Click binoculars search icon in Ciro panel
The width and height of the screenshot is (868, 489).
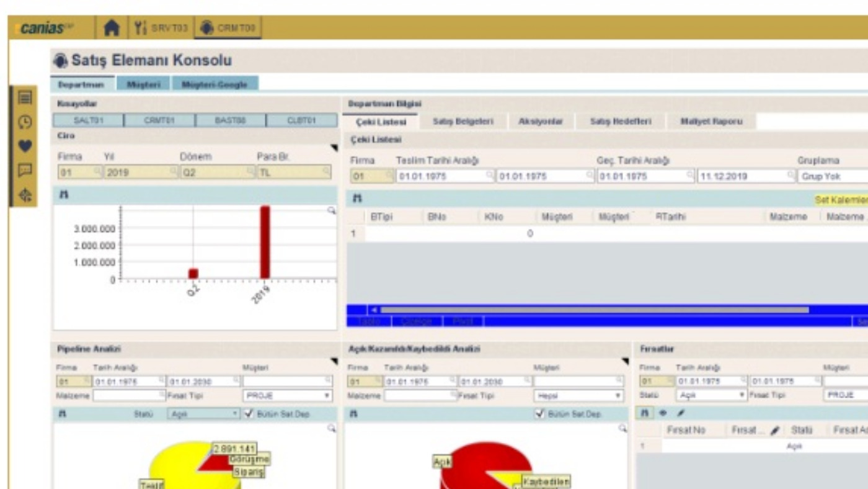tap(63, 195)
